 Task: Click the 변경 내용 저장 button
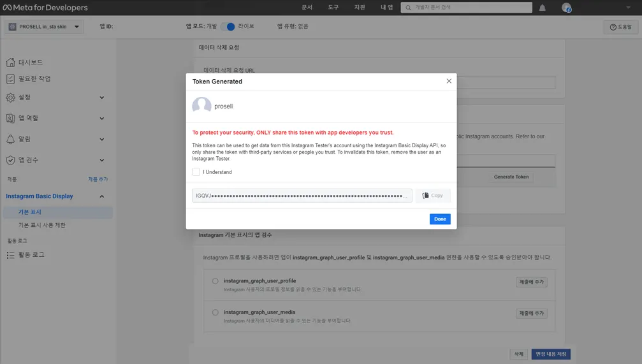pos(551,354)
